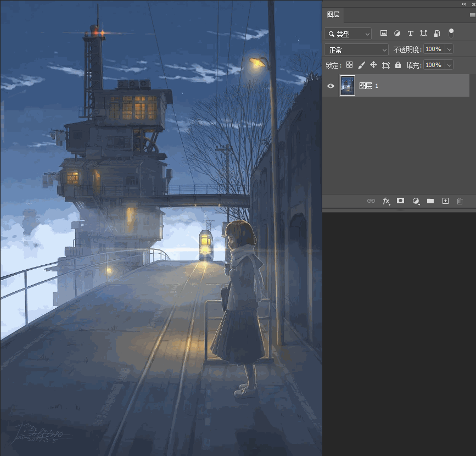Collapse panel with double-arrow icon

(463, 4)
